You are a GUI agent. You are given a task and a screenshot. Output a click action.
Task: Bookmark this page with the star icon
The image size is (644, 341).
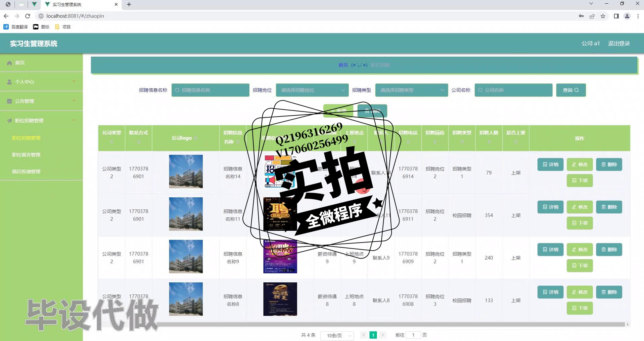pos(603,16)
